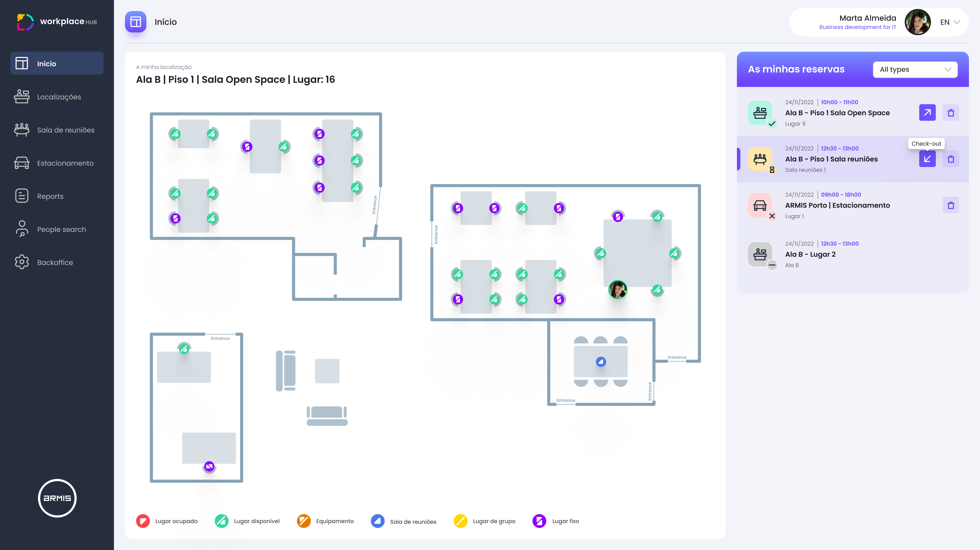Select blue meeting room marker on floor plan
The width and height of the screenshot is (980, 550).
click(601, 361)
